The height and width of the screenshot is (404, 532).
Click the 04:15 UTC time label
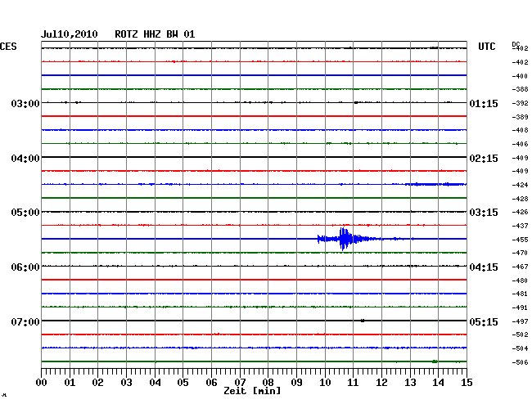(x=484, y=267)
